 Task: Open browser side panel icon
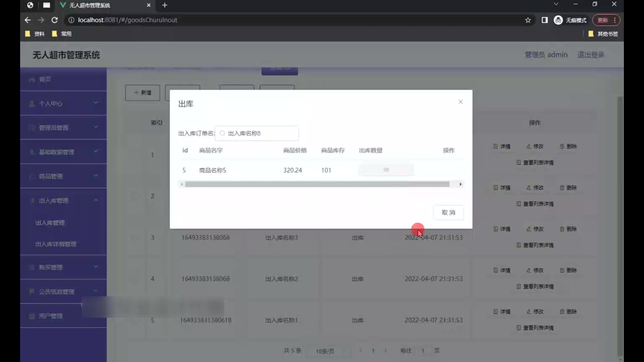click(545, 20)
